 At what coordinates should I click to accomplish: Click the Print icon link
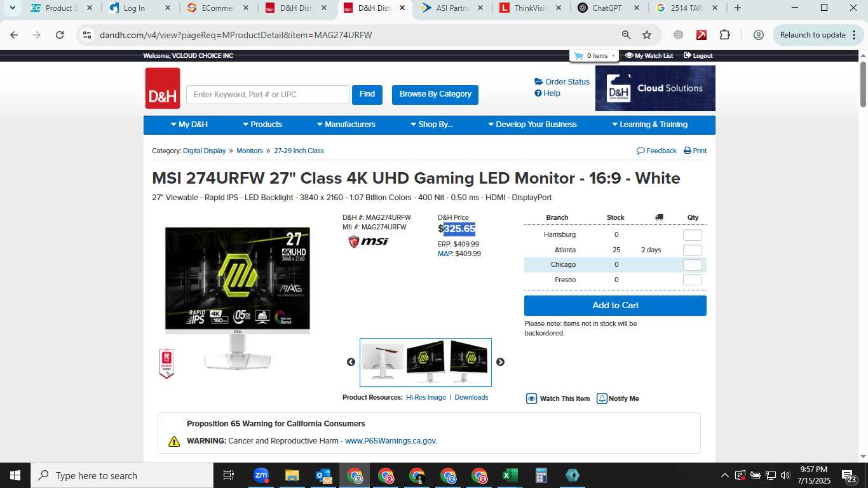coord(695,151)
